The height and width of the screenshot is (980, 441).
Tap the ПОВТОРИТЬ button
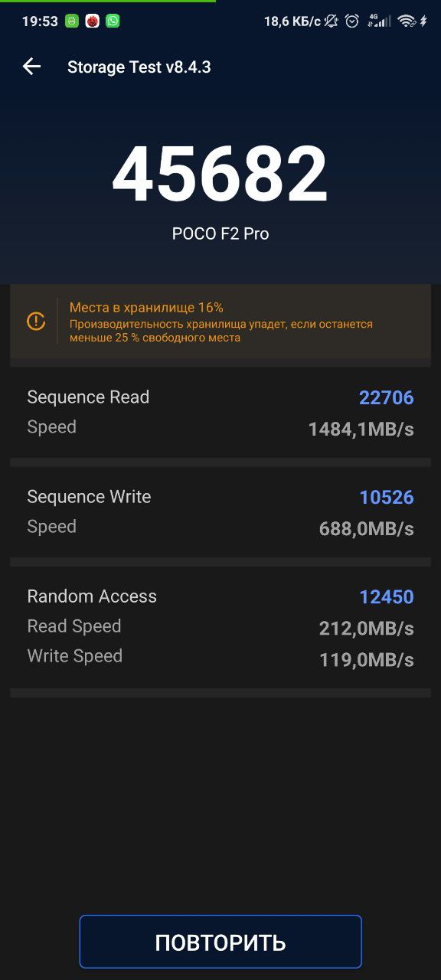click(x=220, y=942)
